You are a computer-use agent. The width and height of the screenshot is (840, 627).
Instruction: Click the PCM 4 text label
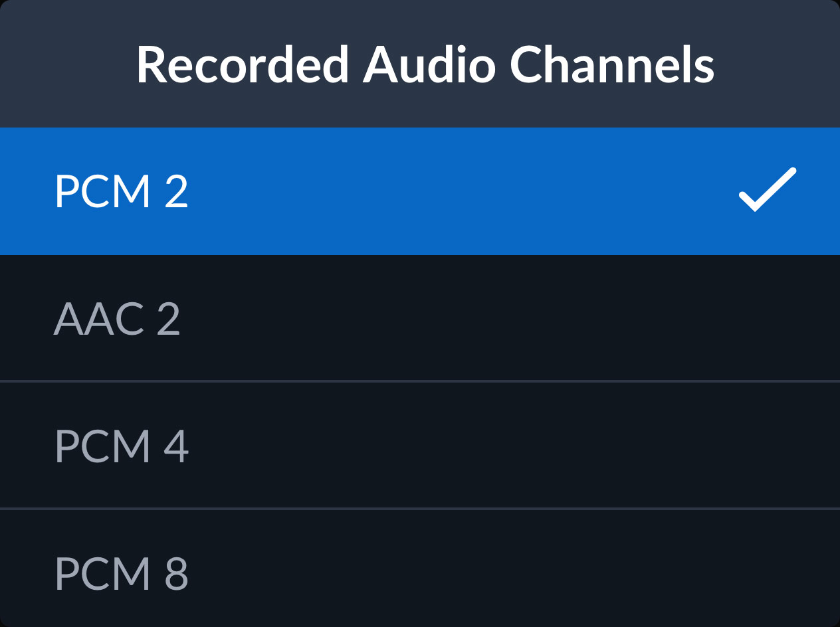(122, 446)
